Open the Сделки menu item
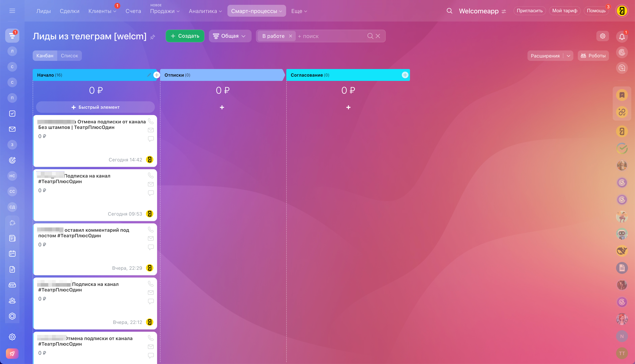The image size is (635, 364). pyautogui.click(x=69, y=11)
